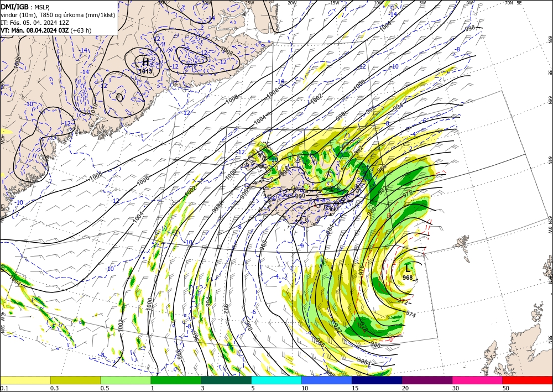Click the '15W' longitude label at top
Viewport: 553px width, 392px height.
click(335, 3)
